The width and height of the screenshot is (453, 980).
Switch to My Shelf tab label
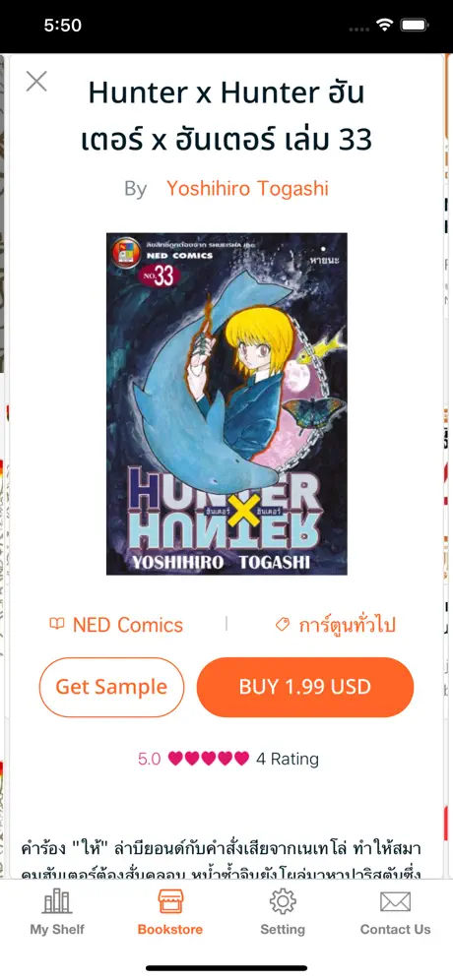click(x=57, y=930)
